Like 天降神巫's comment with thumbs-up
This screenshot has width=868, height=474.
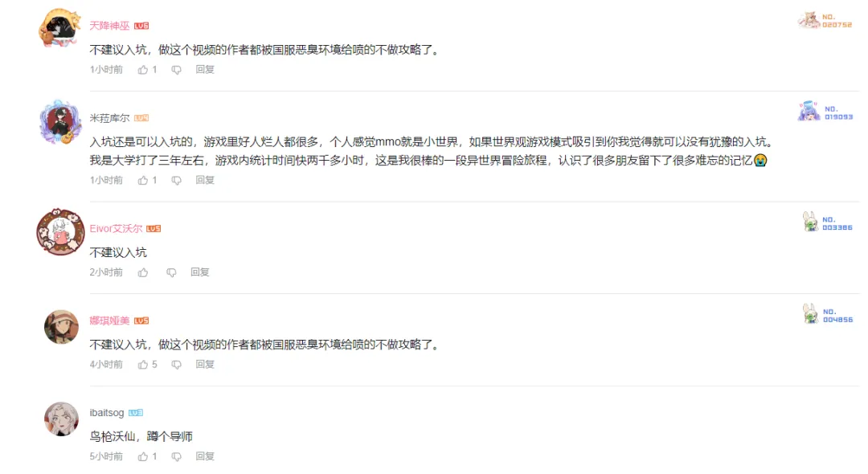pos(143,70)
